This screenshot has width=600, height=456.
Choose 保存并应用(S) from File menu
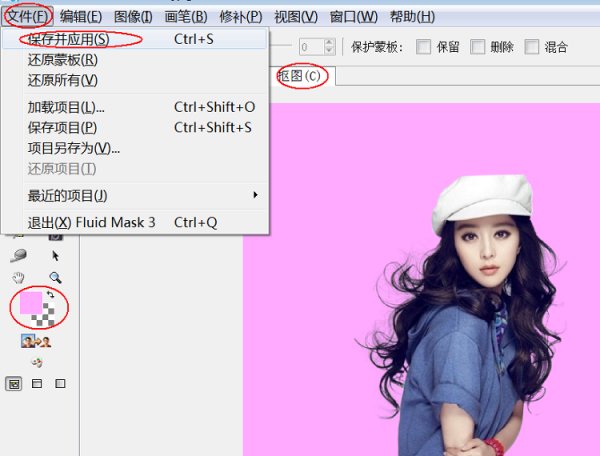[68, 39]
